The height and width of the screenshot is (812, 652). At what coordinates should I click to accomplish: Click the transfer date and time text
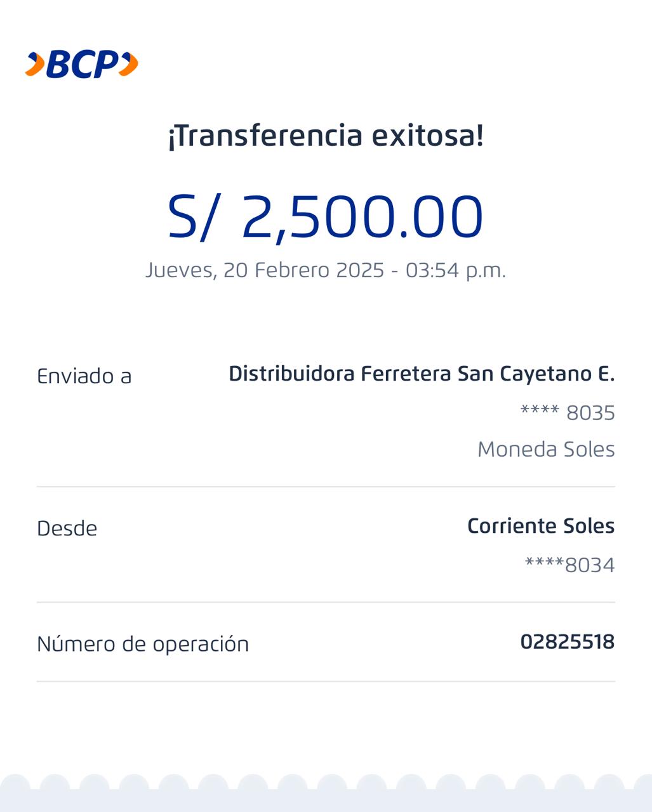point(326,270)
